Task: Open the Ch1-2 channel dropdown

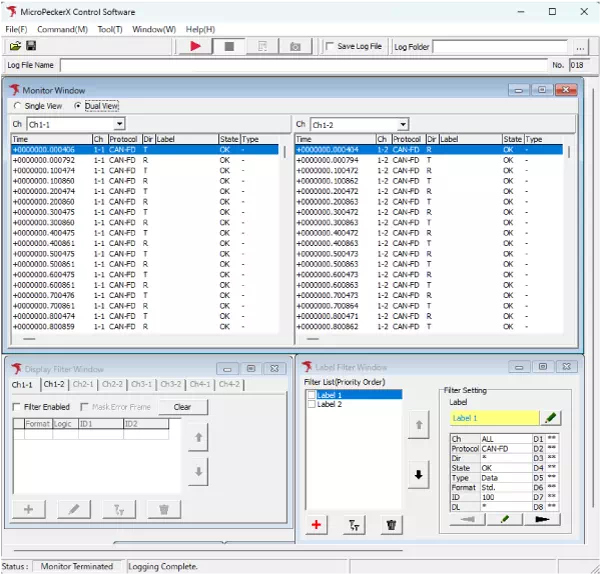Action: click(x=402, y=124)
